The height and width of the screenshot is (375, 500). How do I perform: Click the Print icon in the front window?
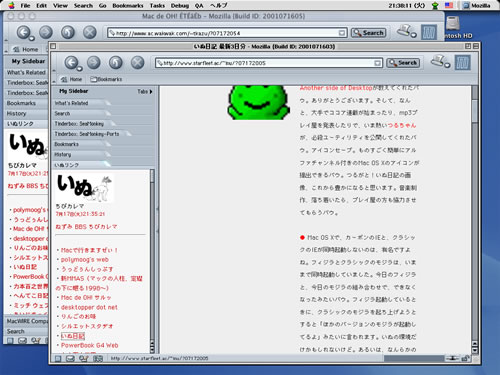pos(440,62)
